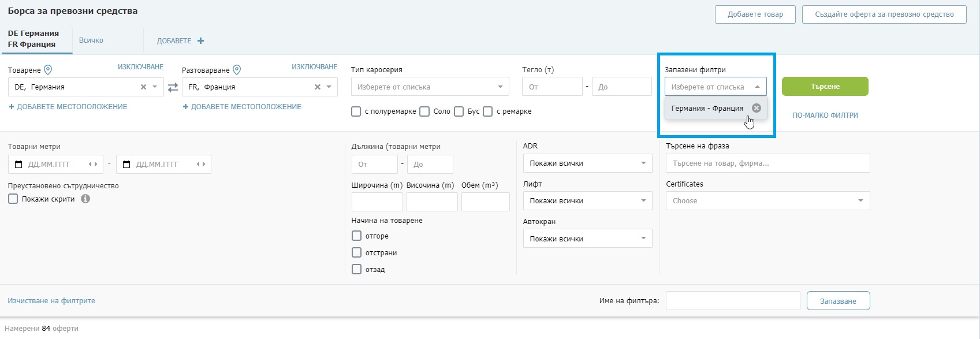
Task: Tick the отгоре loading method checkbox
Action: (356, 236)
